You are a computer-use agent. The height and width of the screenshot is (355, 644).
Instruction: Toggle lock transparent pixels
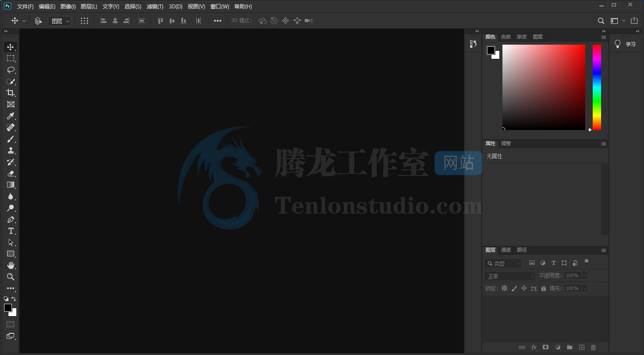tap(504, 288)
